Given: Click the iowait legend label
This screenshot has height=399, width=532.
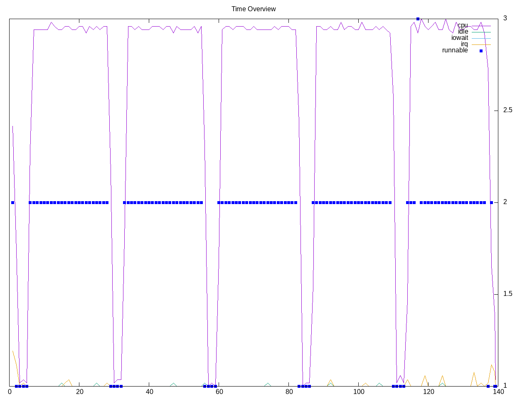Looking at the screenshot, I should (x=460, y=38).
